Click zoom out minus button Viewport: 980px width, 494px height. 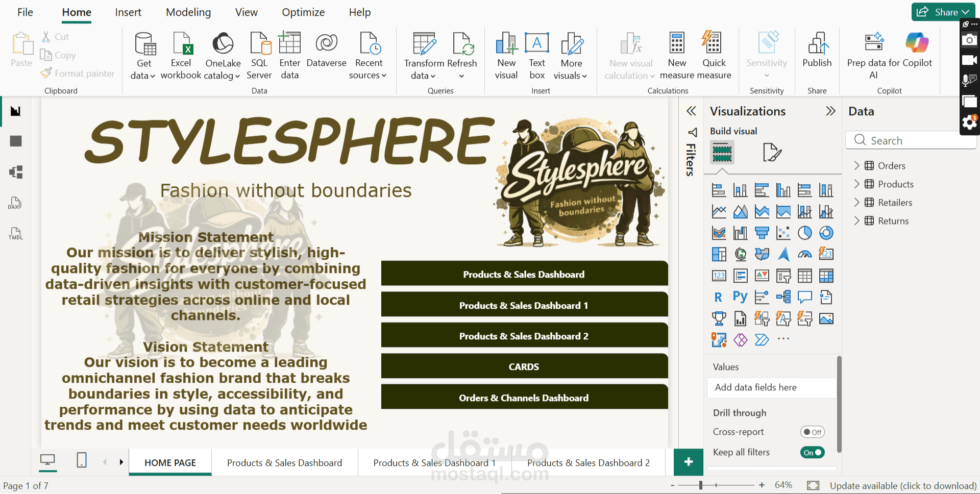(x=673, y=485)
